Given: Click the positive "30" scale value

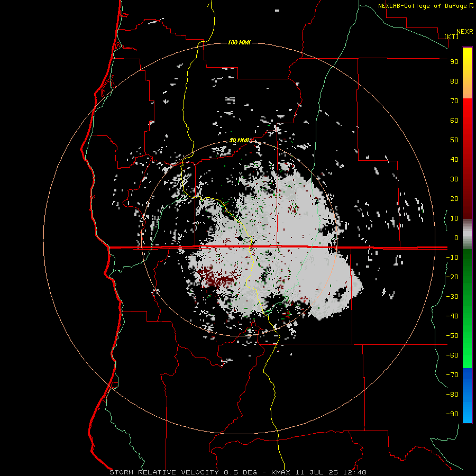Looking at the screenshot, I should coord(454,179).
